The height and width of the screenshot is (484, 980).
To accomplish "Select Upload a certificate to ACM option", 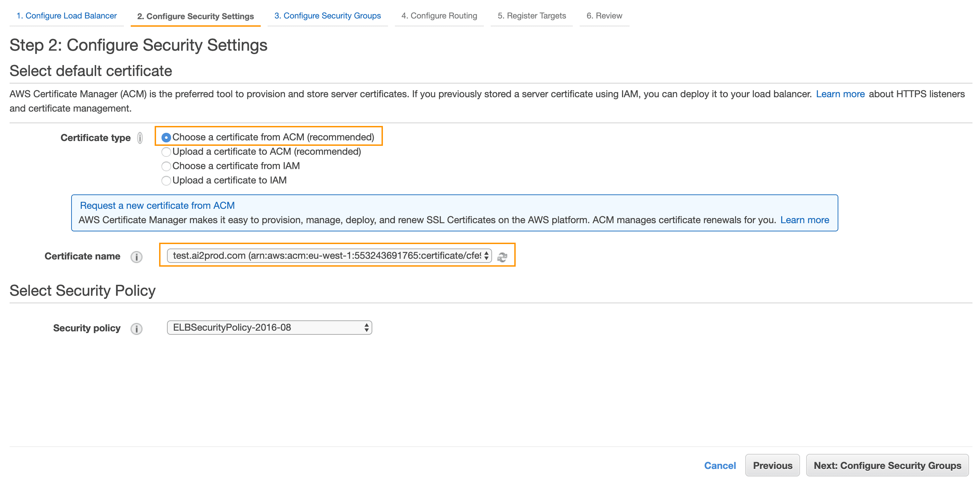I will (166, 152).
